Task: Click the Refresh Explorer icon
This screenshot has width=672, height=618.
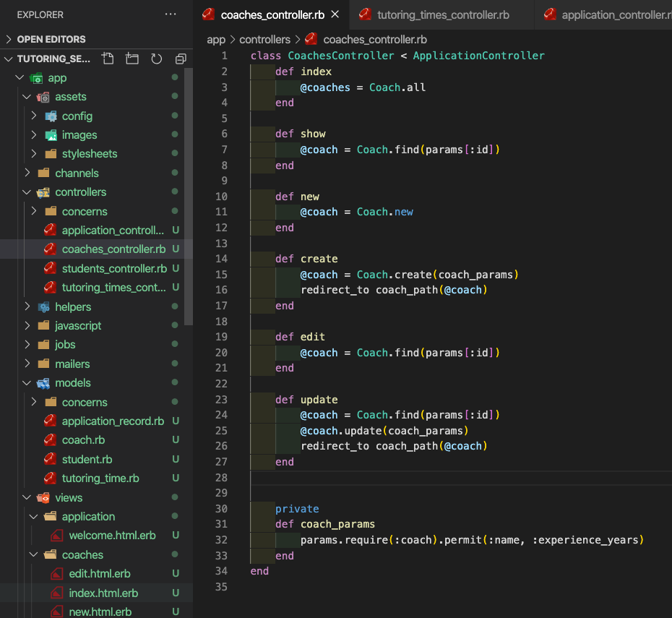Action: [x=156, y=59]
